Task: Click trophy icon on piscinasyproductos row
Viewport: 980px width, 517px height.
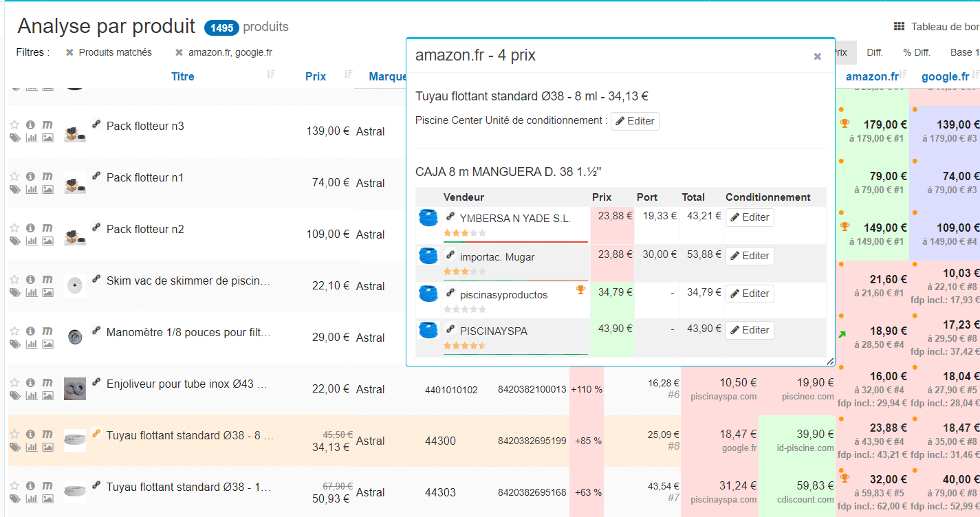Action: [580, 291]
